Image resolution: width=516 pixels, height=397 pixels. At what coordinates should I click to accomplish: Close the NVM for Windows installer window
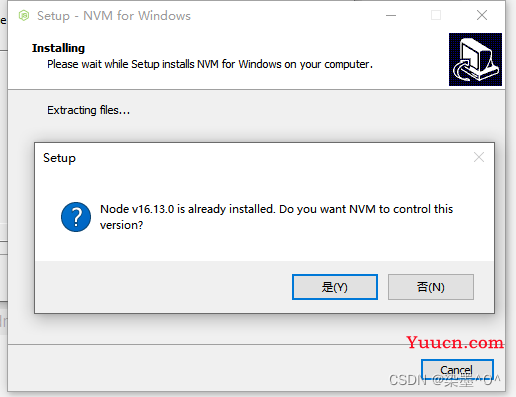pyautogui.click(x=482, y=15)
